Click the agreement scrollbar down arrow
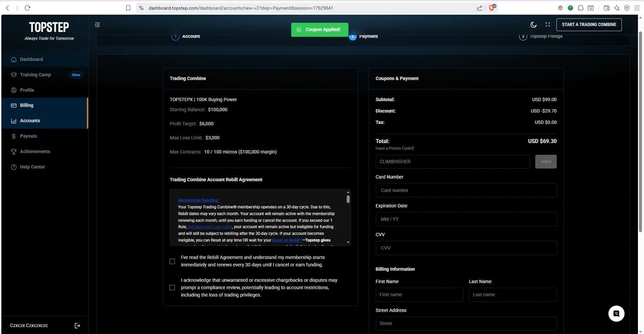This screenshot has height=334, width=644. click(x=348, y=242)
